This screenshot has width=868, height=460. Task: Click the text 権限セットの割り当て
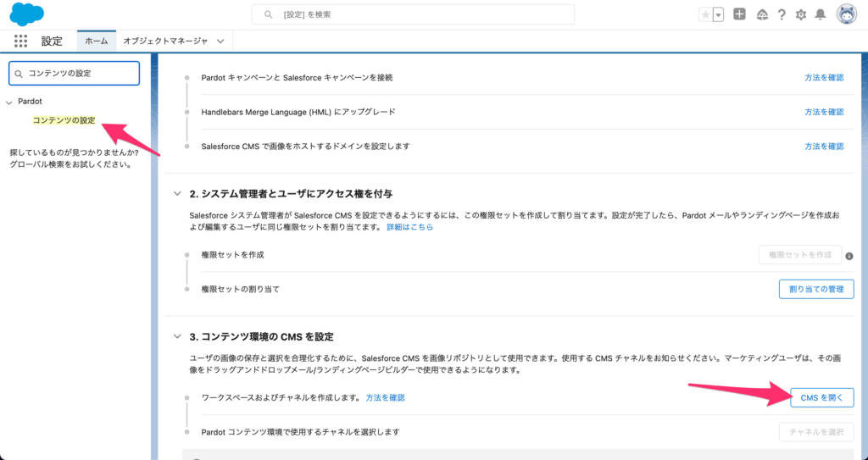[x=240, y=289]
